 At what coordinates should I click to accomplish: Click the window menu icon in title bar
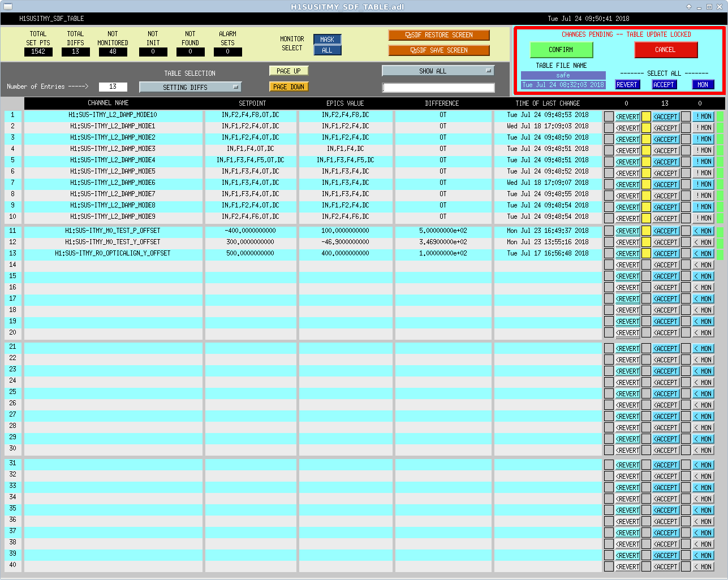pos(7,6)
